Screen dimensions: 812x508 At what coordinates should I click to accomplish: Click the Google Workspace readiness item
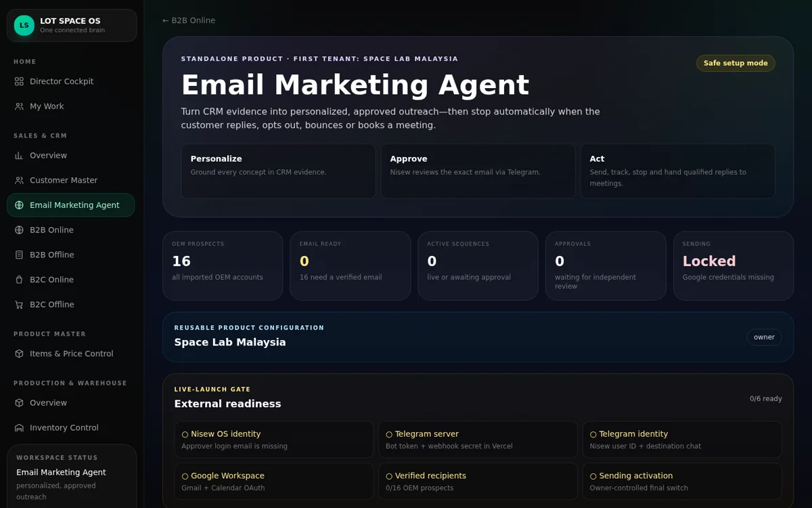(274, 482)
